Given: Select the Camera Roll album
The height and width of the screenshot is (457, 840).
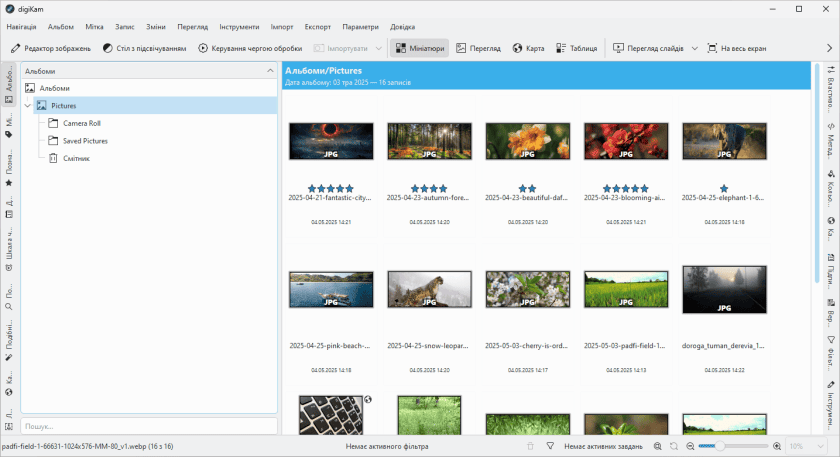Looking at the screenshot, I should pyautogui.click(x=81, y=123).
